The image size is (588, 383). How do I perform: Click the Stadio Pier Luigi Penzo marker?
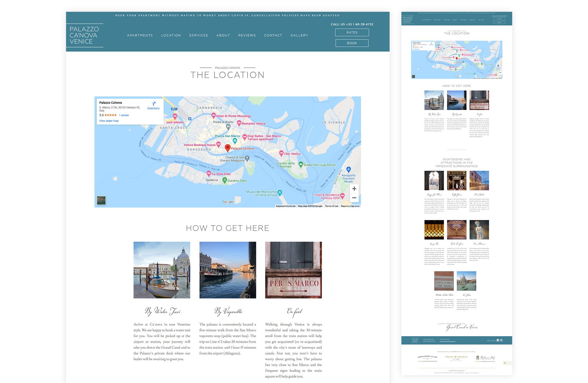[x=301, y=164]
